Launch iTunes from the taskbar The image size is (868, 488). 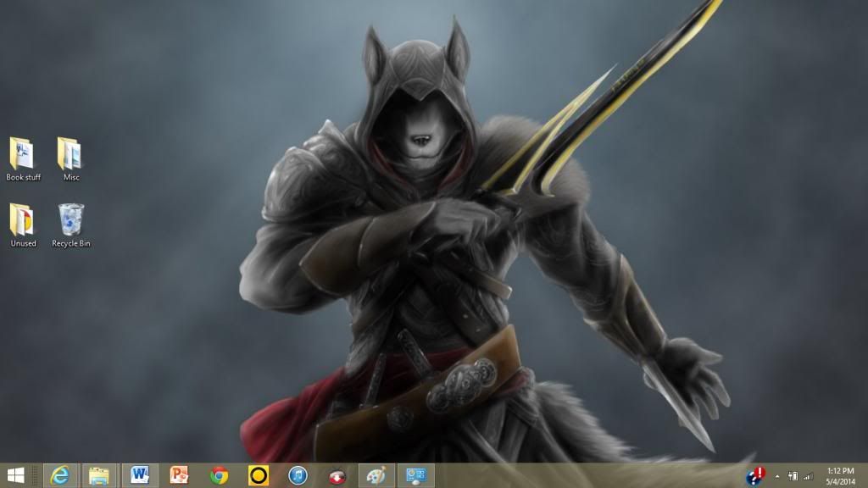pos(298,475)
